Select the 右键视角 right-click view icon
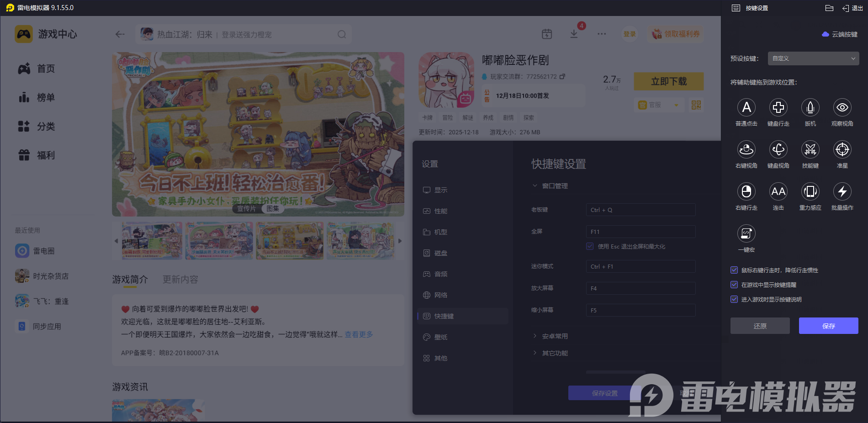Screen dimensions: 868x423 point(746,149)
